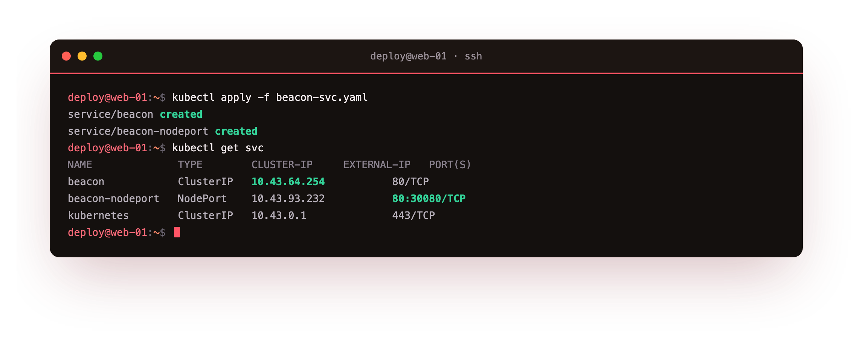The height and width of the screenshot is (348, 868).
Task: Click the 80/TCP port value
Action: [x=410, y=182]
